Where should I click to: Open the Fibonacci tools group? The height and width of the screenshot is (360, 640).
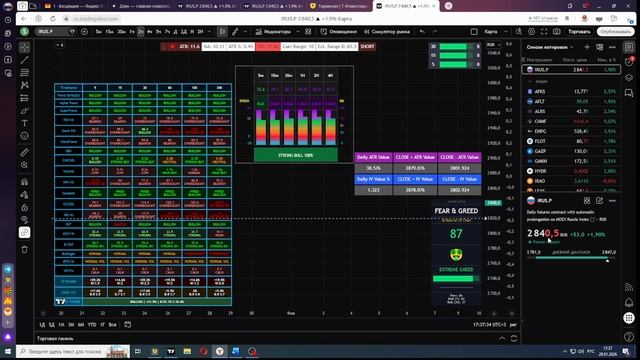24,73
